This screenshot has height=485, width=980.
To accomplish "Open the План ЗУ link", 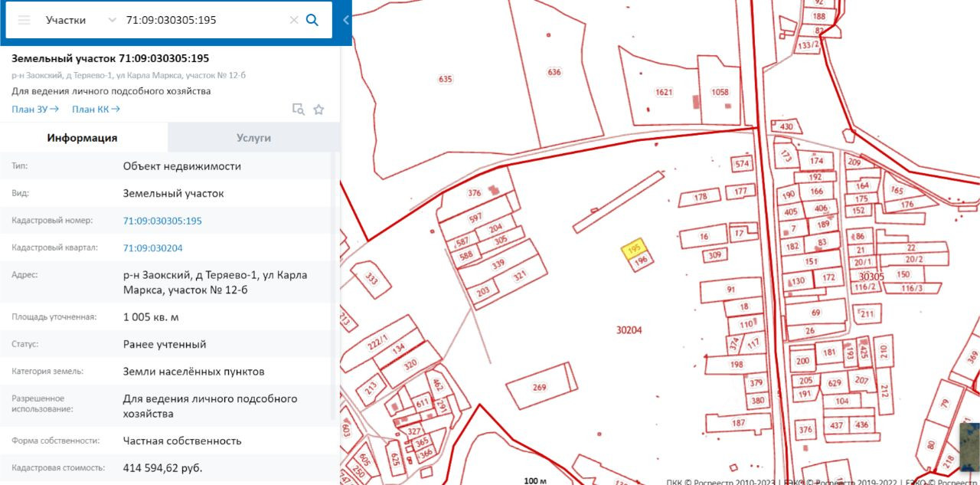I will (x=35, y=109).
